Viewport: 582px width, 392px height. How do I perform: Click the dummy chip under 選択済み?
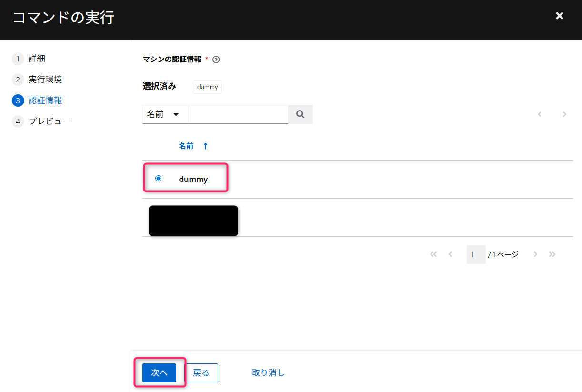click(x=207, y=87)
